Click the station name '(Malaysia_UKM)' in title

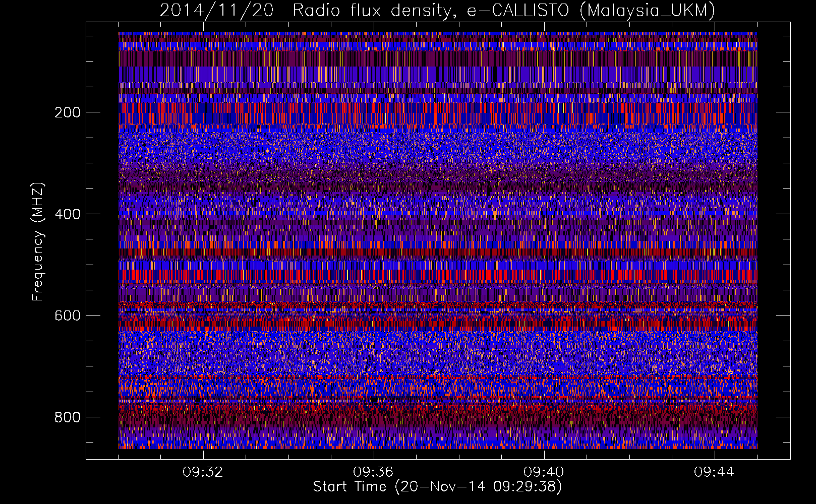pos(648,11)
